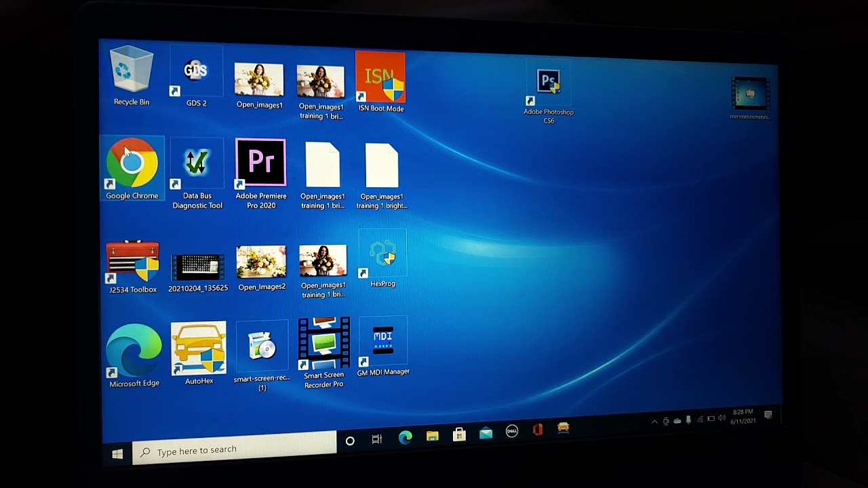The image size is (868, 488).
Task: Open Office from the taskbar
Action: pos(538,430)
